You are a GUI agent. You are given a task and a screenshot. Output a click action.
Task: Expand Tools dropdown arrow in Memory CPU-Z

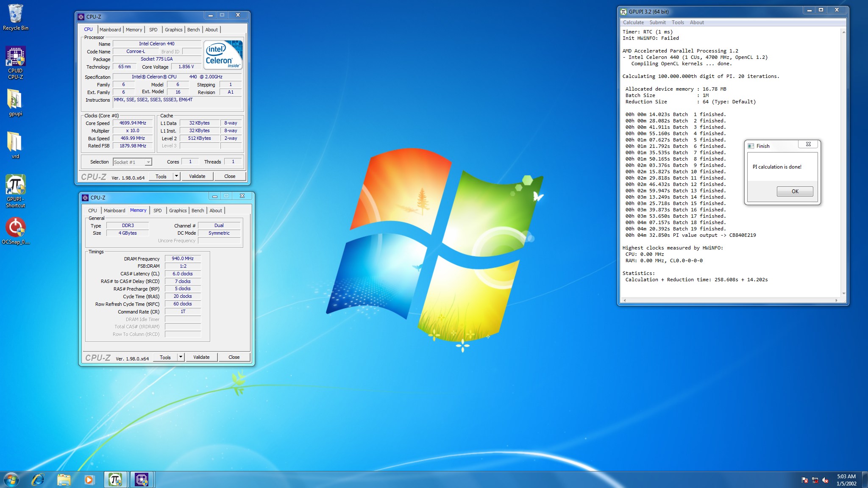click(181, 357)
